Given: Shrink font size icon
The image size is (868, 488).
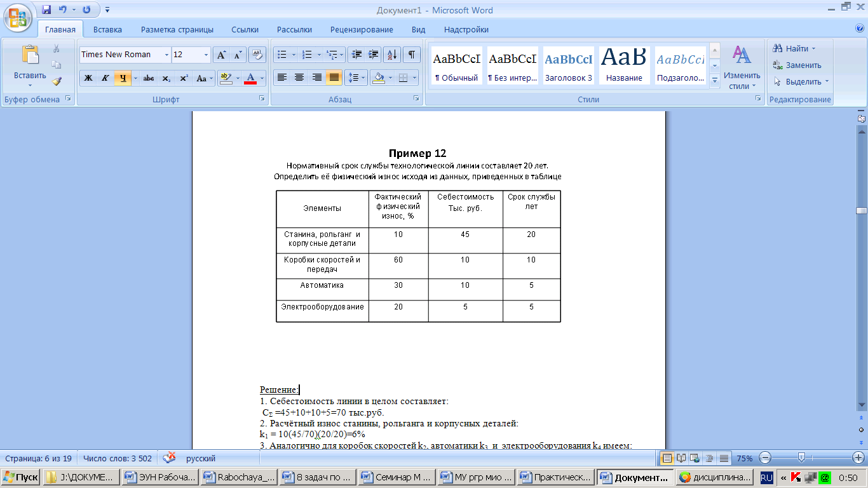Looking at the screenshot, I should pos(238,55).
